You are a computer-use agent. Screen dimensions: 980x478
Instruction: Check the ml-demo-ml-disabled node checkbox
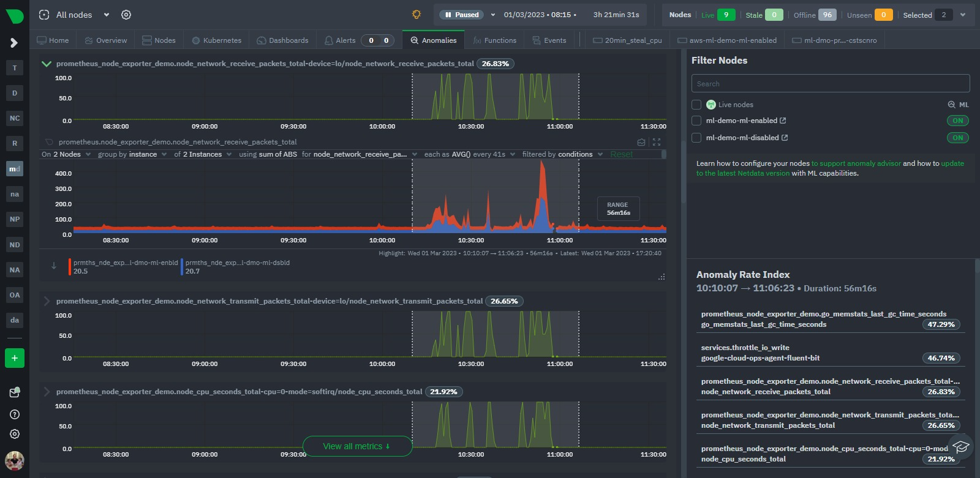pyautogui.click(x=696, y=138)
